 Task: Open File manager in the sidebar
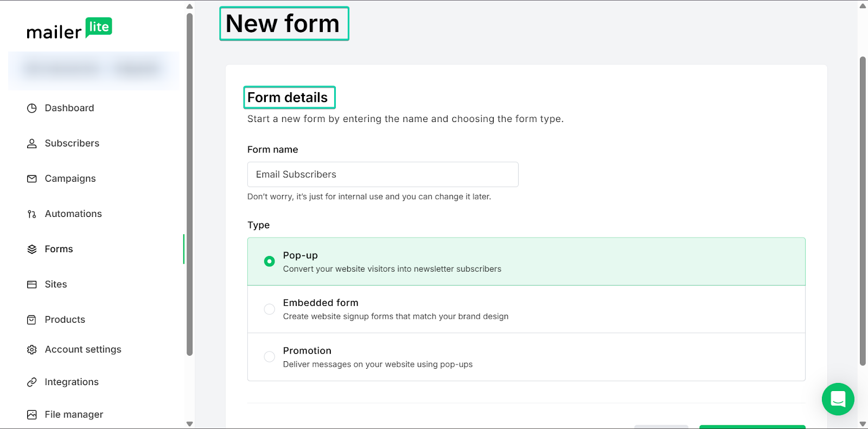(74, 415)
